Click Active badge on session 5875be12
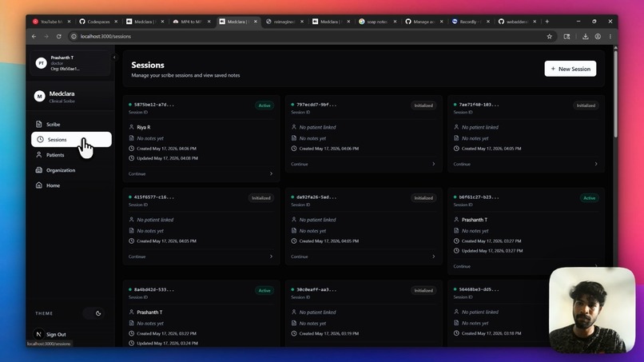Viewport: 644px width, 362px height. click(x=264, y=105)
